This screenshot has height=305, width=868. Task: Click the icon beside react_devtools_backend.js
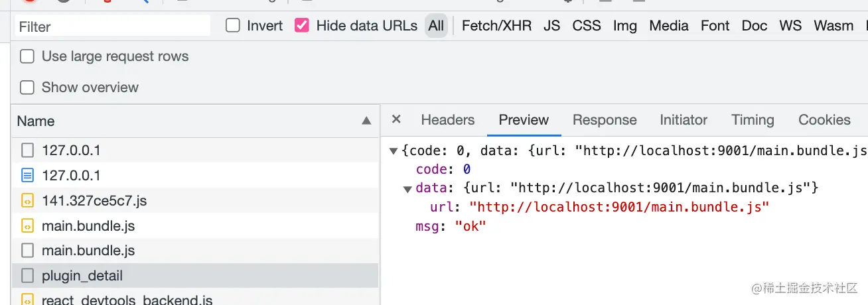pos(27,300)
